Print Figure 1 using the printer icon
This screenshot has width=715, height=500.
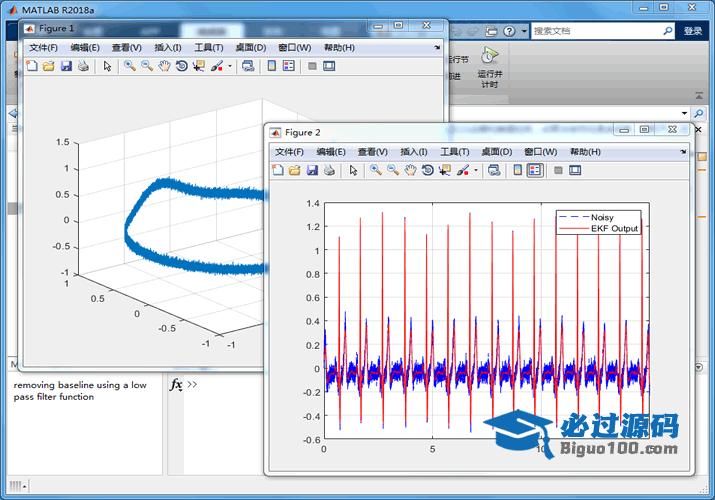(x=83, y=67)
